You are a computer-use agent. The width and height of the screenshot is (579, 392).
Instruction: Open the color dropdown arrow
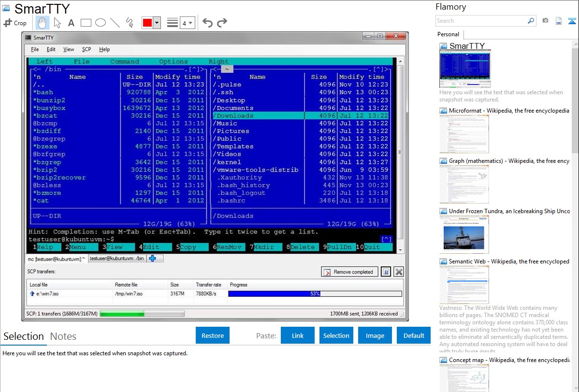pyautogui.click(x=157, y=23)
